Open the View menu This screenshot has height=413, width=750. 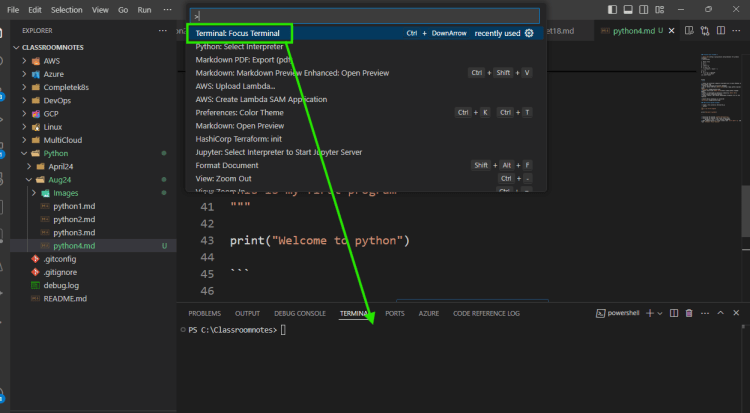(100, 10)
